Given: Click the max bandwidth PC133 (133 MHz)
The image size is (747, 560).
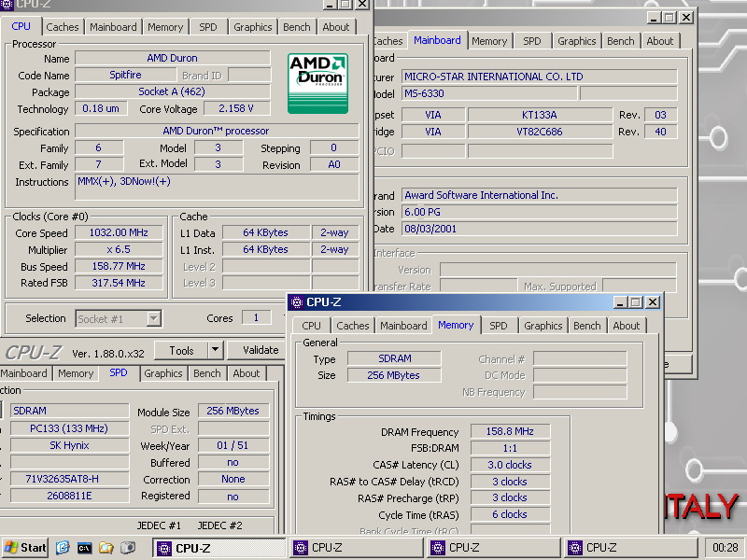Looking at the screenshot, I should pos(69,428).
